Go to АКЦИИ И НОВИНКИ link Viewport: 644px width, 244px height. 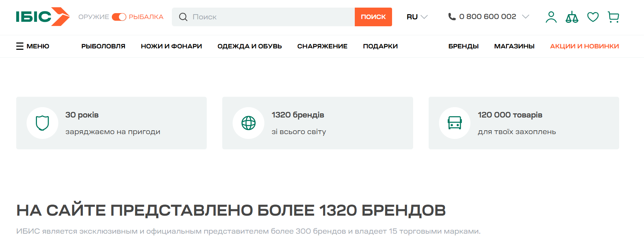[x=584, y=46]
